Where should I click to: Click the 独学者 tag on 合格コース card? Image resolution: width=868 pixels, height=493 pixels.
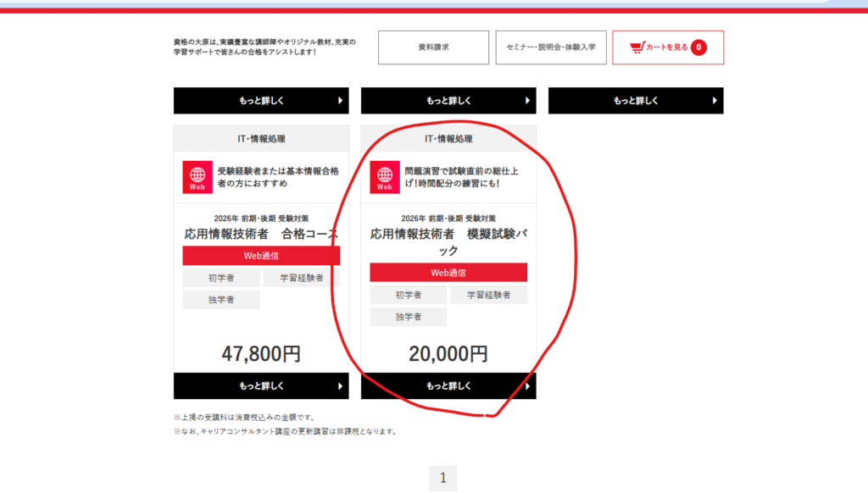pos(221,300)
